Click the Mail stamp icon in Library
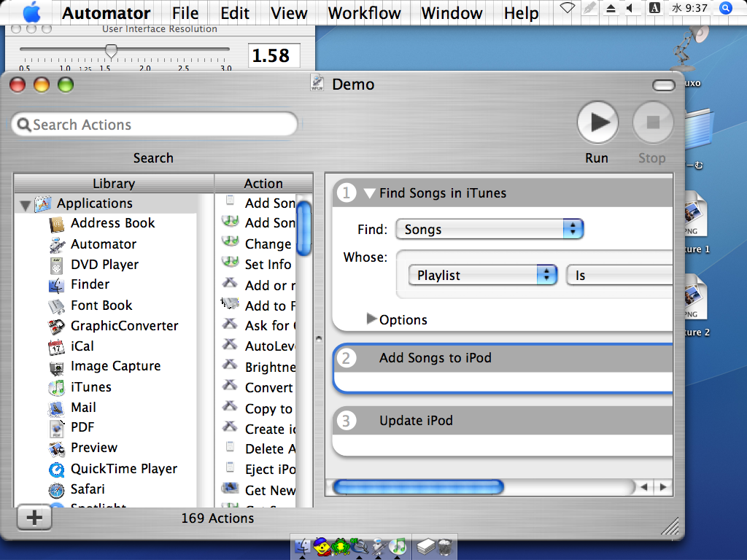The height and width of the screenshot is (560, 747). coord(57,408)
